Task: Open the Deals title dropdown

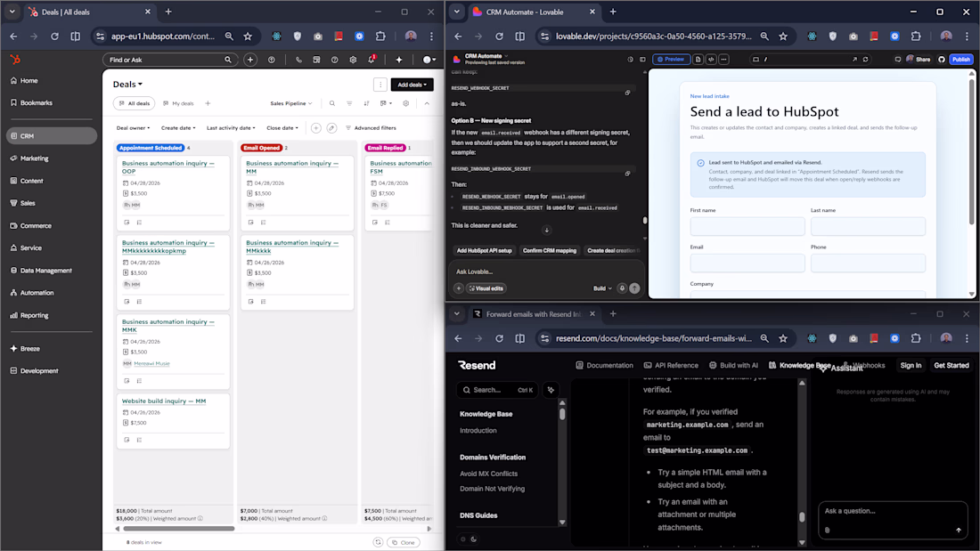Action: pos(127,85)
